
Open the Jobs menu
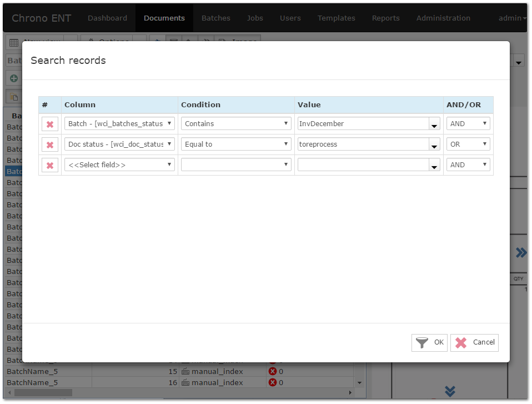(x=255, y=18)
